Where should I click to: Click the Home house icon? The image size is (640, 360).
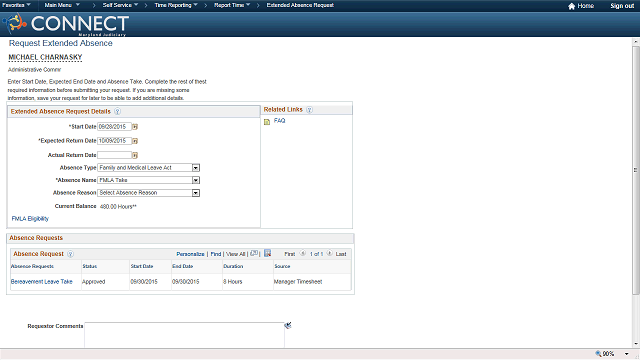pyautogui.click(x=571, y=6)
